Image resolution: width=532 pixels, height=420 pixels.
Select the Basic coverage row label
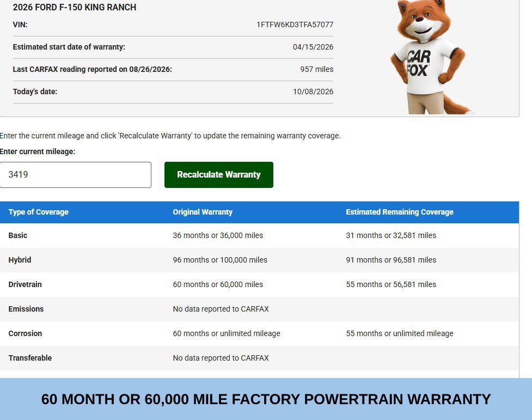pyautogui.click(x=17, y=235)
